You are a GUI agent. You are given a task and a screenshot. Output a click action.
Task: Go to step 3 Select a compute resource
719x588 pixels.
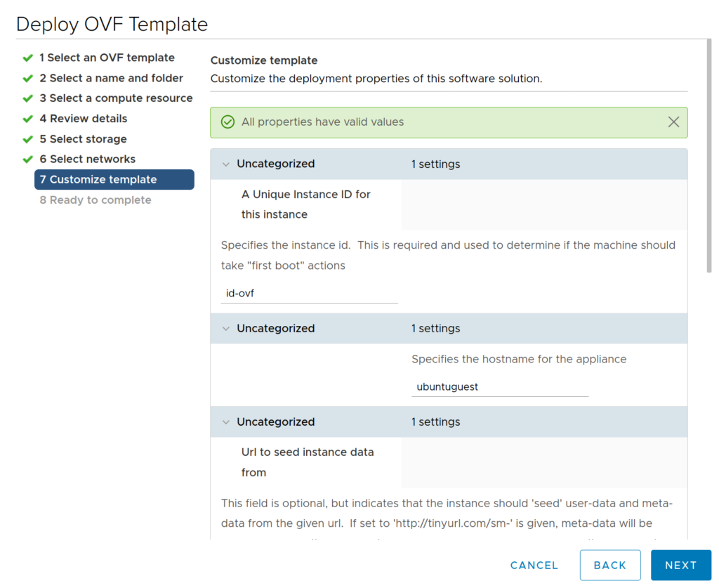point(116,98)
